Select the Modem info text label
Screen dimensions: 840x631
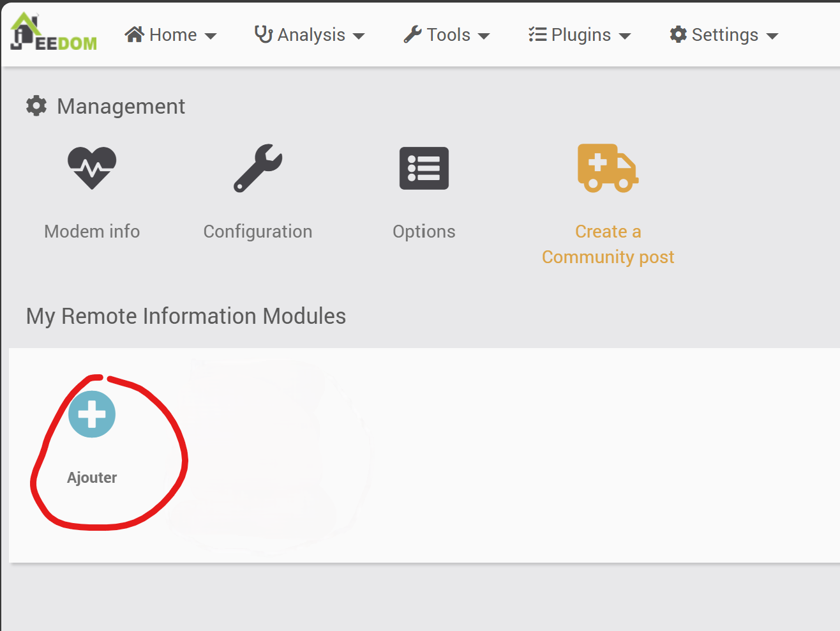click(x=92, y=231)
